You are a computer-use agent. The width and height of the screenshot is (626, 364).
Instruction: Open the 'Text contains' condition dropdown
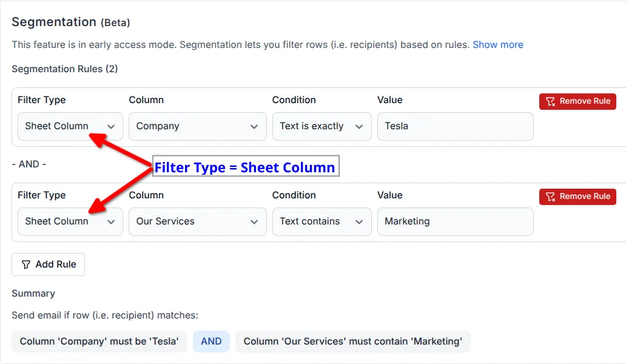point(321,221)
